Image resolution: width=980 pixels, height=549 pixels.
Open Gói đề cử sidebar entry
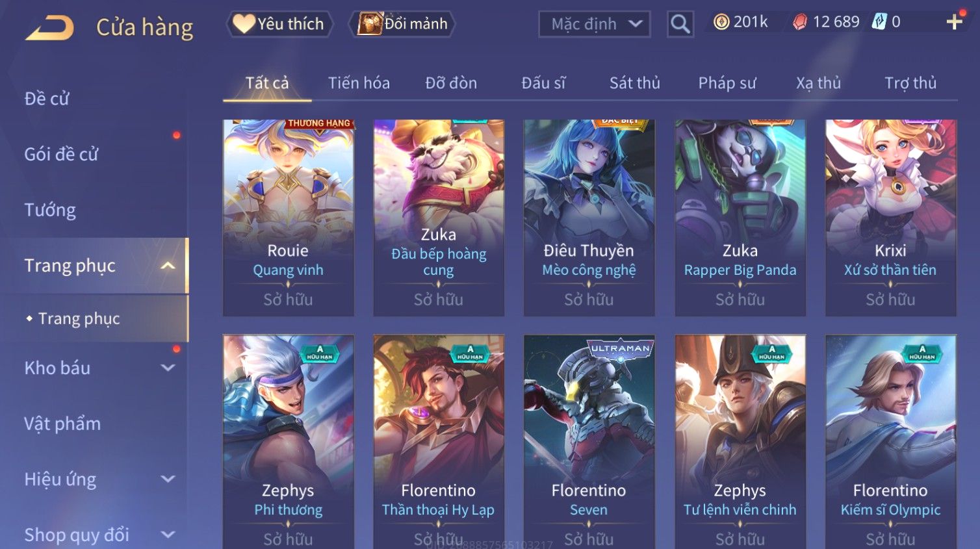click(x=61, y=154)
